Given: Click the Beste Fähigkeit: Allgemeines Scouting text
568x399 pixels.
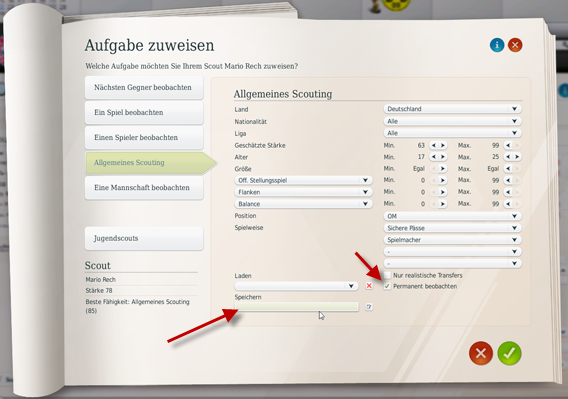Looking at the screenshot, I should click(x=137, y=306).
